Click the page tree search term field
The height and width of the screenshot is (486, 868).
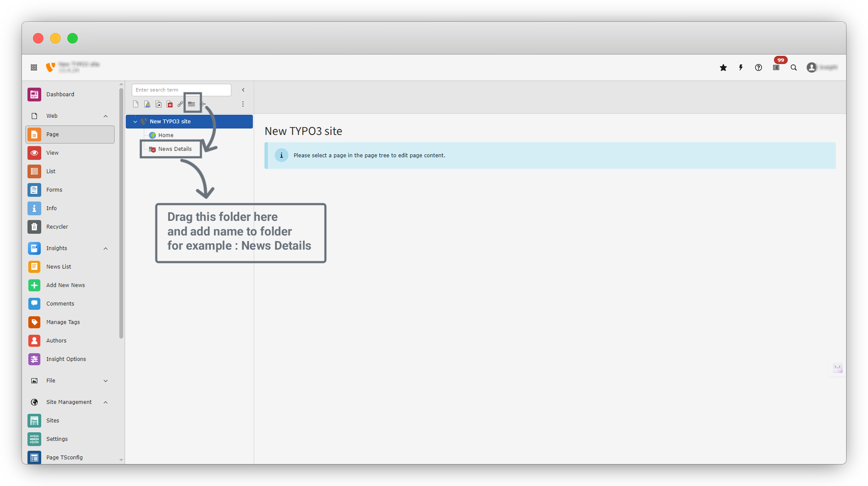(x=181, y=90)
